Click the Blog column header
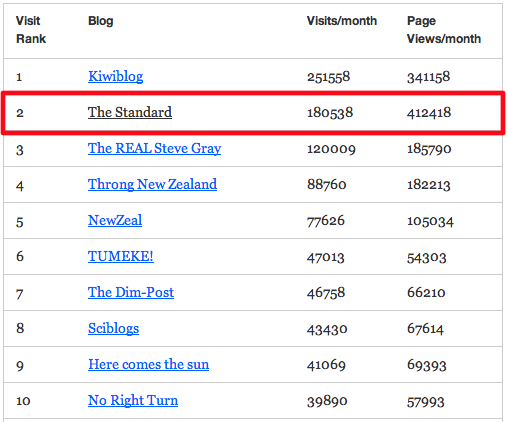This screenshot has height=422, width=508. click(x=101, y=21)
